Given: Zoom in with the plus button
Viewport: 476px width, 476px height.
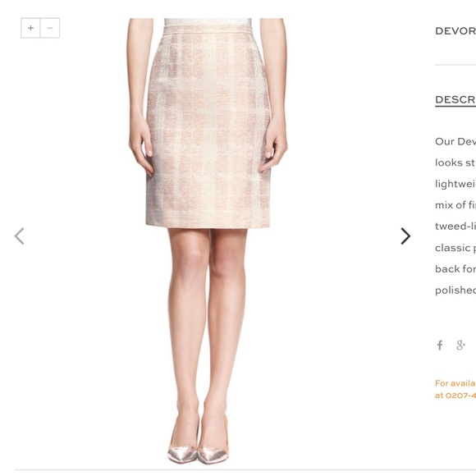Looking at the screenshot, I should [x=30, y=28].
